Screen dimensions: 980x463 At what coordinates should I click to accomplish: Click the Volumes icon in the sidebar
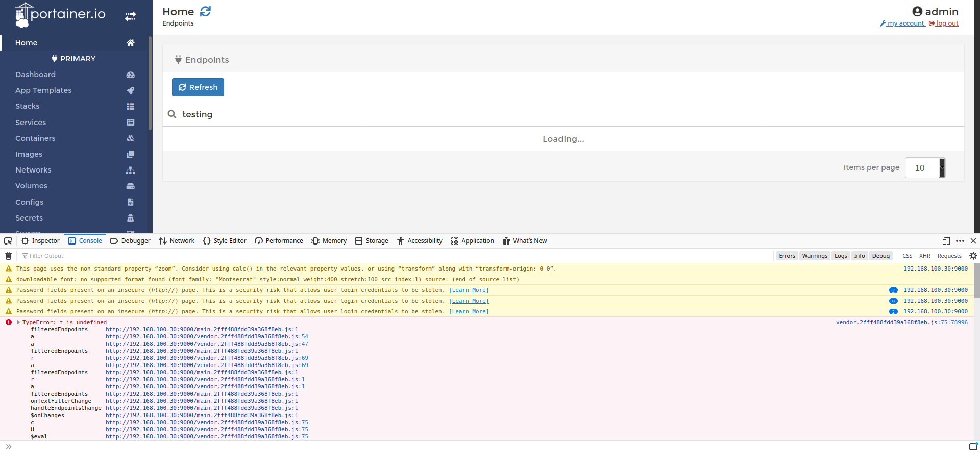(x=131, y=186)
